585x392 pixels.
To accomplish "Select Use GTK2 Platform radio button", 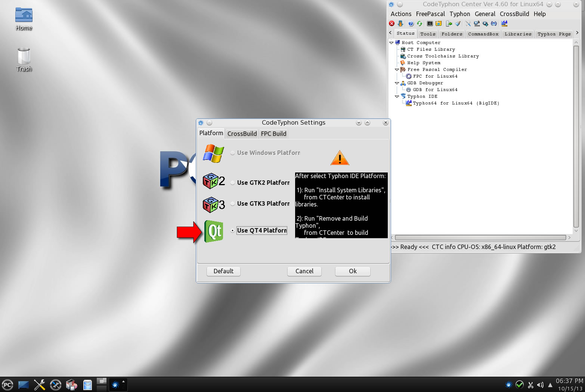I will 233,183.
